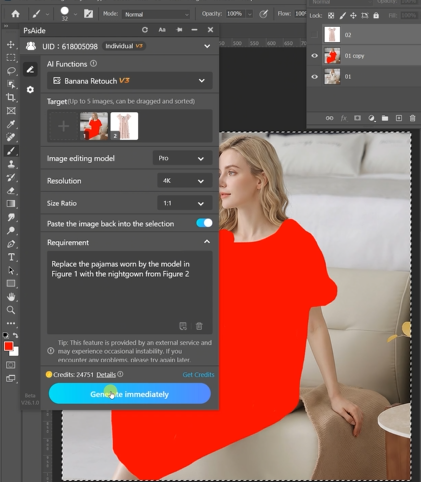Click Generate immediately button
The width and height of the screenshot is (421, 482).
tap(130, 394)
